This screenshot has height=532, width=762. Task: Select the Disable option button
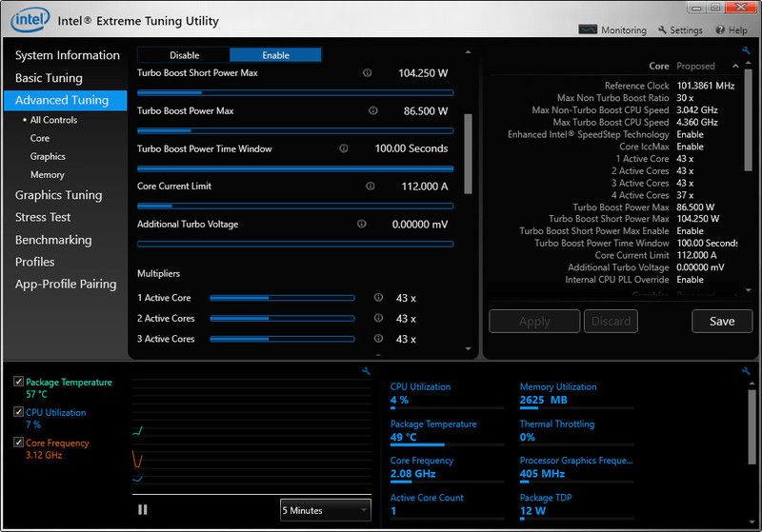click(x=184, y=55)
